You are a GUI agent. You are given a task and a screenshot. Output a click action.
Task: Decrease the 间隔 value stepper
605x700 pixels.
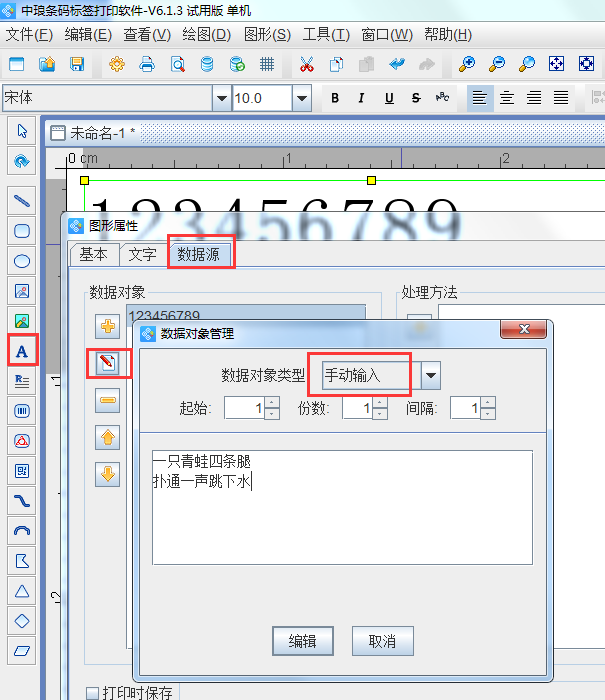tap(488, 414)
